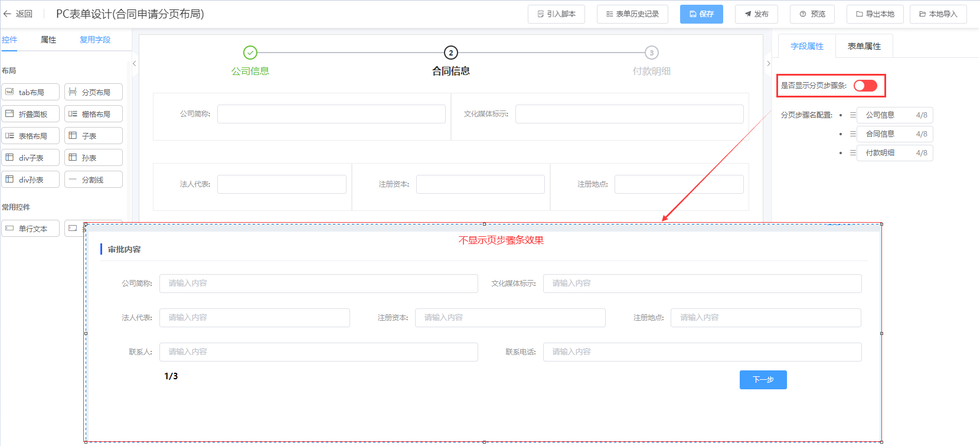Select the 表格布局 table layout control
This screenshot has width=980, height=446.
point(31,136)
